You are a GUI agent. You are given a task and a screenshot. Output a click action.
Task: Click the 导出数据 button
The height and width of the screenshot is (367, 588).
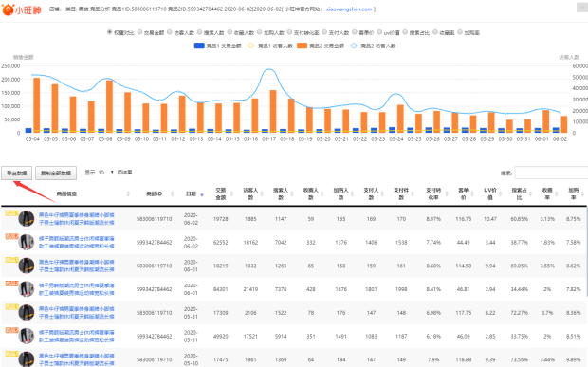(x=16, y=174)
